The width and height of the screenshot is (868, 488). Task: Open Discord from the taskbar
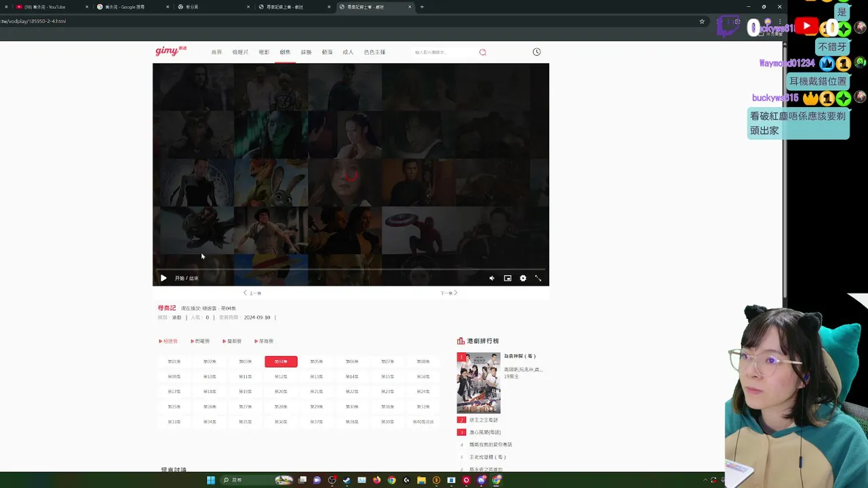481,480
